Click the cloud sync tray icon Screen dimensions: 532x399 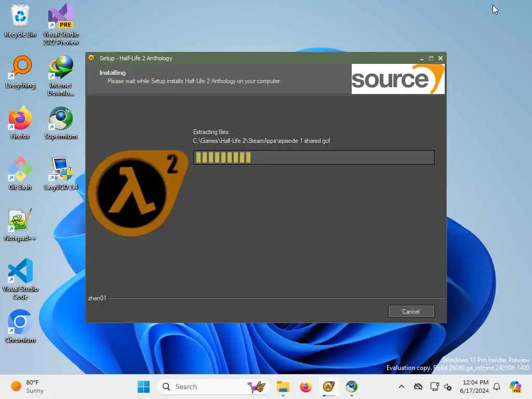coord(418,387)
